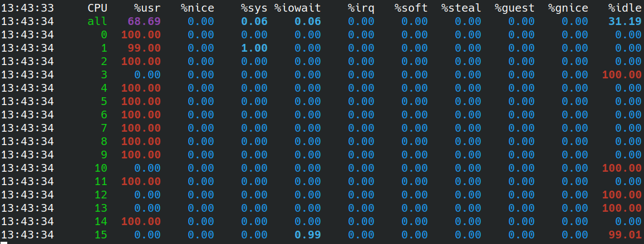644x244 pixels.
Task: Select the 100.00 %idle value for CPU 12
Action: click(621, 195)
